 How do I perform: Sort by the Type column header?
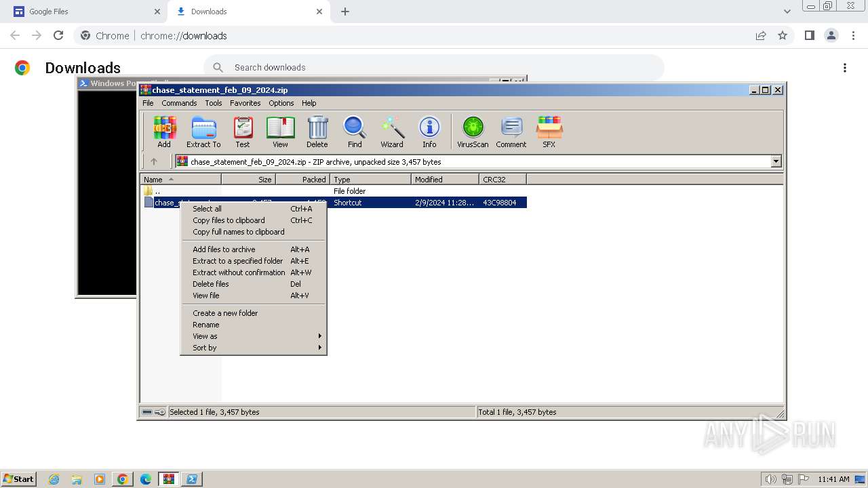coord(371,180)
